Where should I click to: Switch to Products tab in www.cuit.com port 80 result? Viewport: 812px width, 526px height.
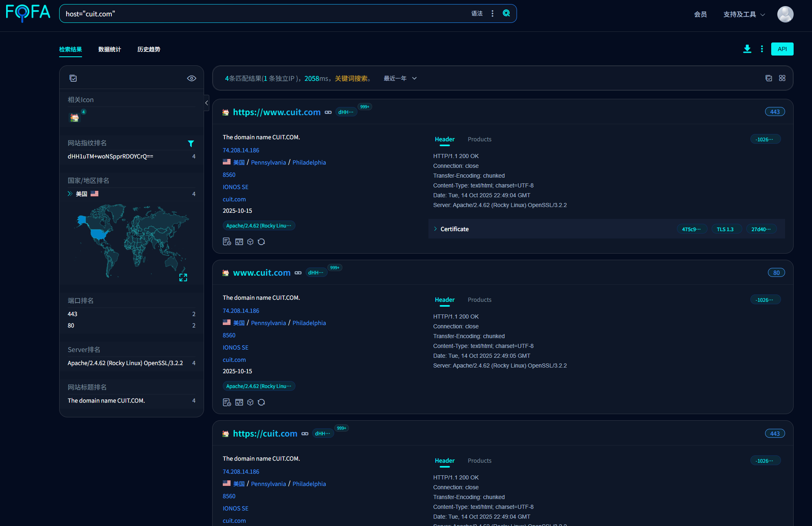[479, 300]
